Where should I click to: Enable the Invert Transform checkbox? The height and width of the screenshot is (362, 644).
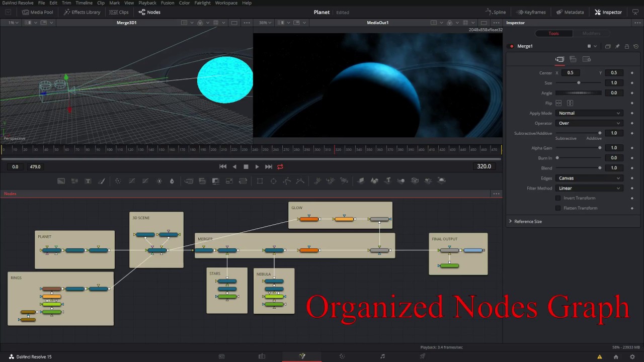(x=558, y=198)
